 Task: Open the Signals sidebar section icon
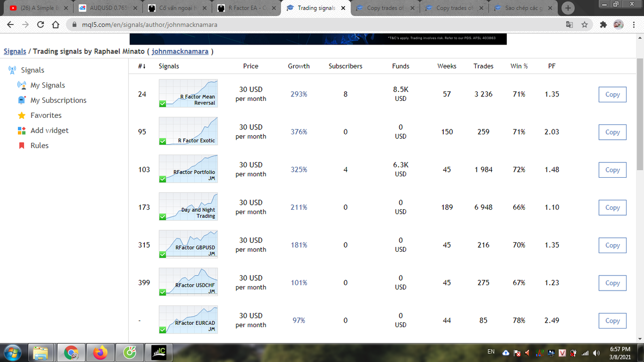click(12, 70)
